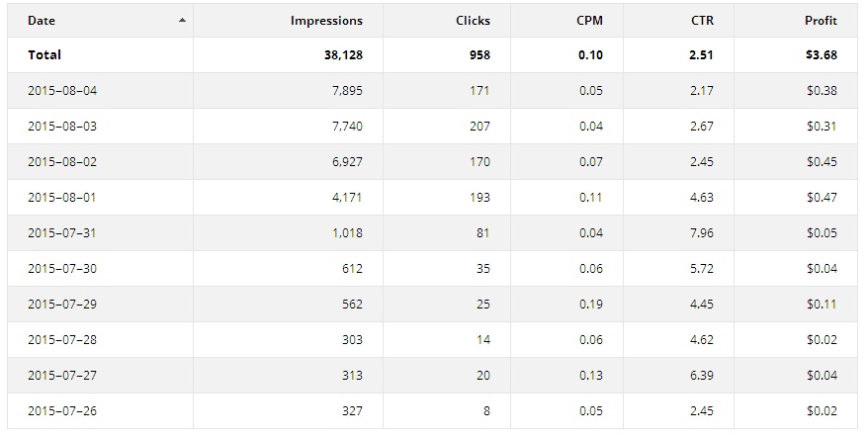
Task: Select the 2015-07-30 date cell
Action: (62, 269)
